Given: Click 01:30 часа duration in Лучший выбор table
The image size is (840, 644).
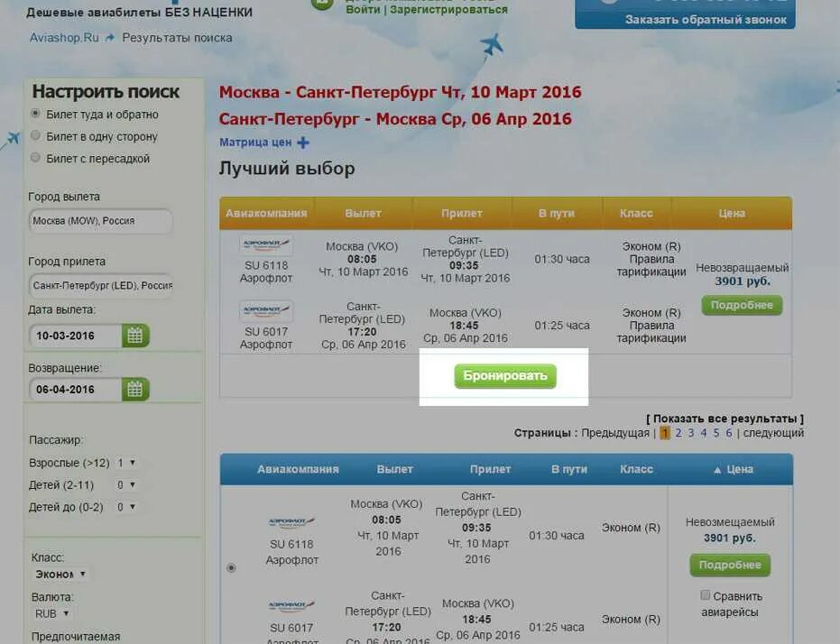Looking at the screenshot, I should [562, 259].
